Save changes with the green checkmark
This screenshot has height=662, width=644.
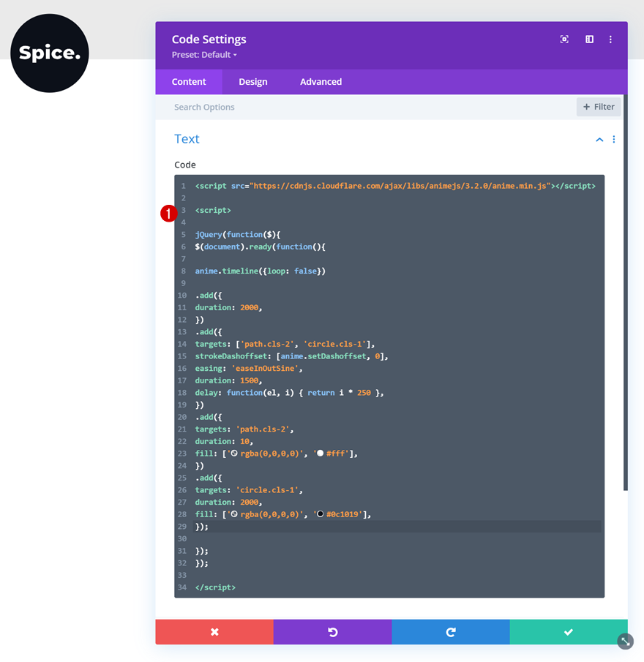point(569,631)
